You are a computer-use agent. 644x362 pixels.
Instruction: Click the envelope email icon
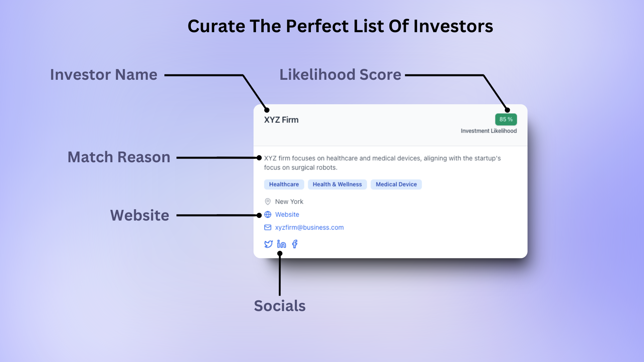point(268,228)
